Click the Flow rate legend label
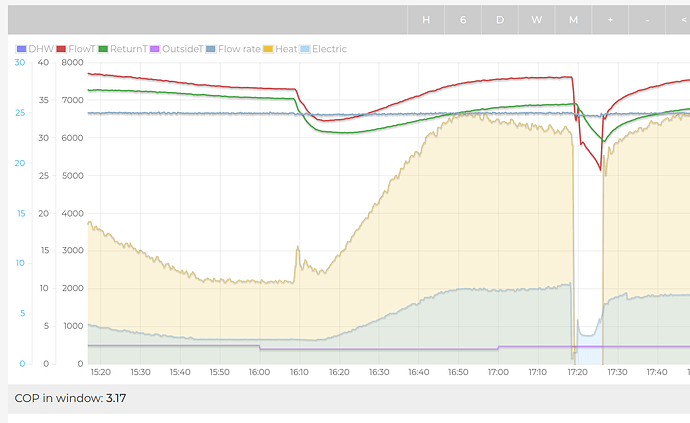690x423 pixels. point(238,48)
